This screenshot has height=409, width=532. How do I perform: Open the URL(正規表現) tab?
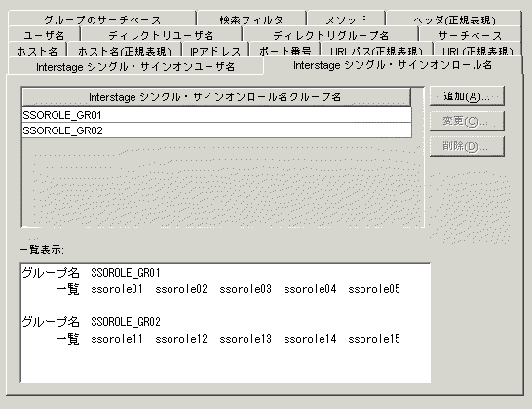[x=477, y=50]
